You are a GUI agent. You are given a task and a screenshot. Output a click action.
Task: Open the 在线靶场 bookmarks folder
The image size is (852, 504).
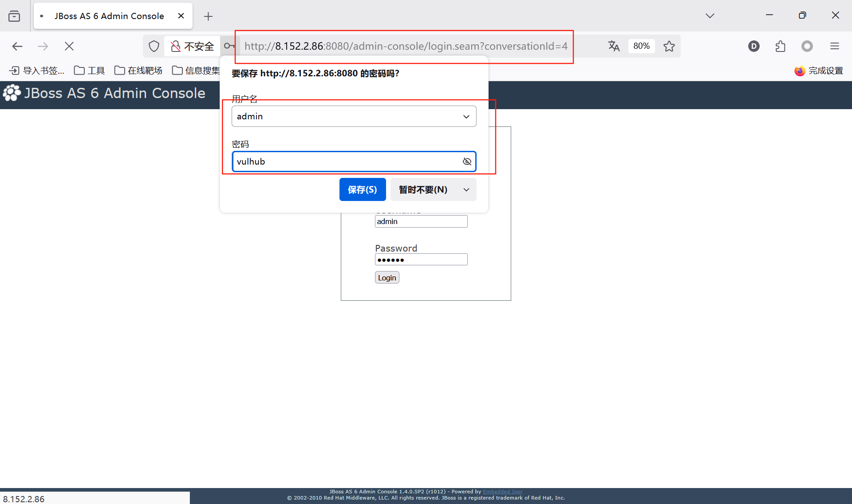pyautogui.click(x=138, y=71)
